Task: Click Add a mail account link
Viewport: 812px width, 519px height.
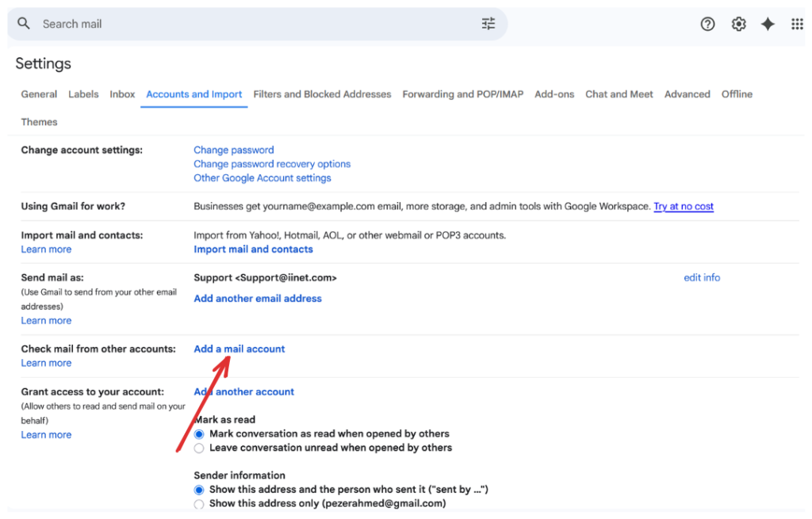Action: click(239, 349)
